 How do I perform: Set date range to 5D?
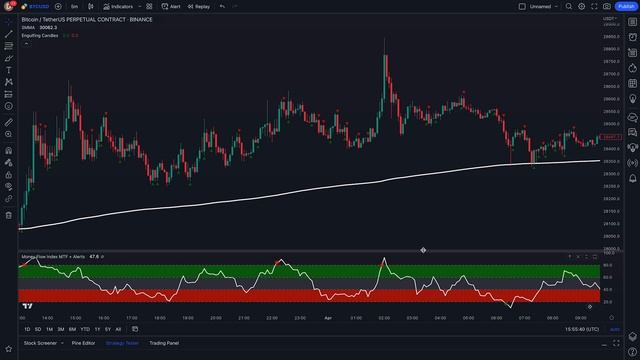click(x=38, y=329)
